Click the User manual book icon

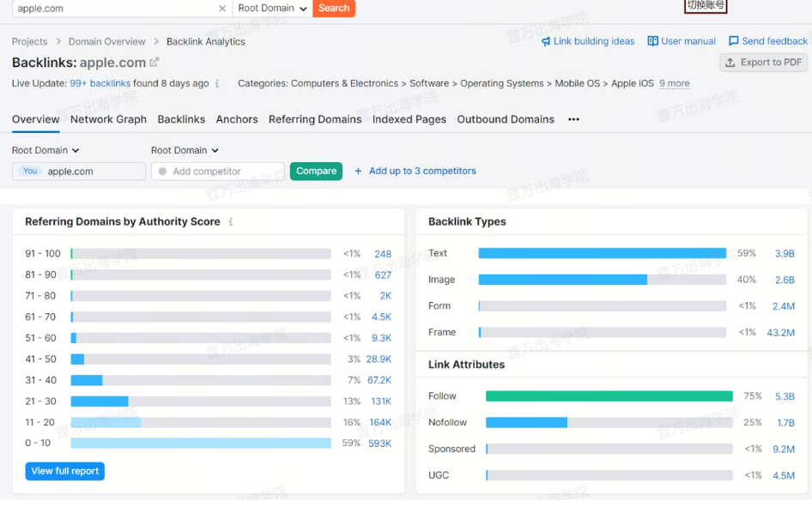(x=652, y=41)
